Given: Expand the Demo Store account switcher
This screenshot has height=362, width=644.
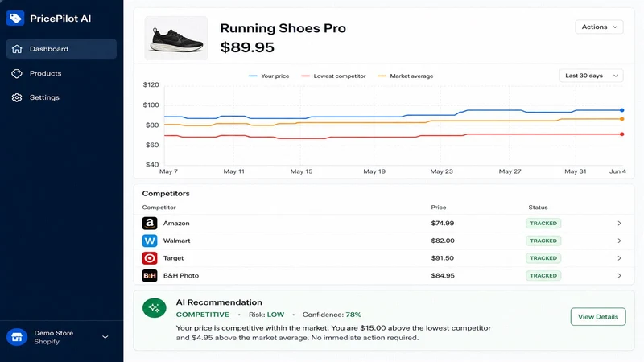Looking at the screenshot, I should (x=105, y=337).
